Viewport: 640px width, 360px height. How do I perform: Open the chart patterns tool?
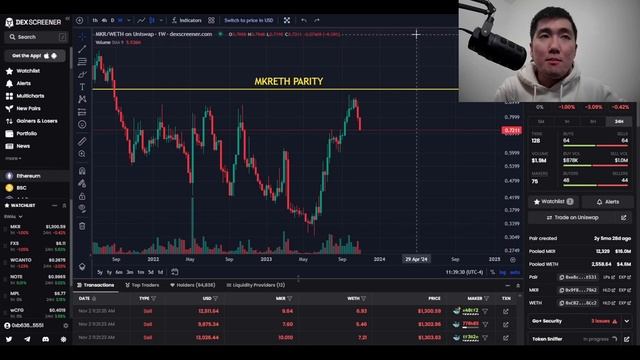pos(82,99)
